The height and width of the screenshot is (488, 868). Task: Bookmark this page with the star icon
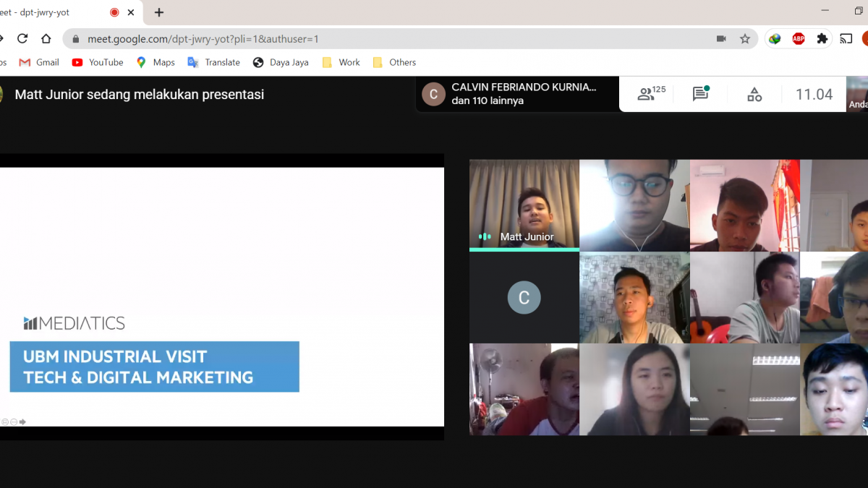[x=745, y=39]
